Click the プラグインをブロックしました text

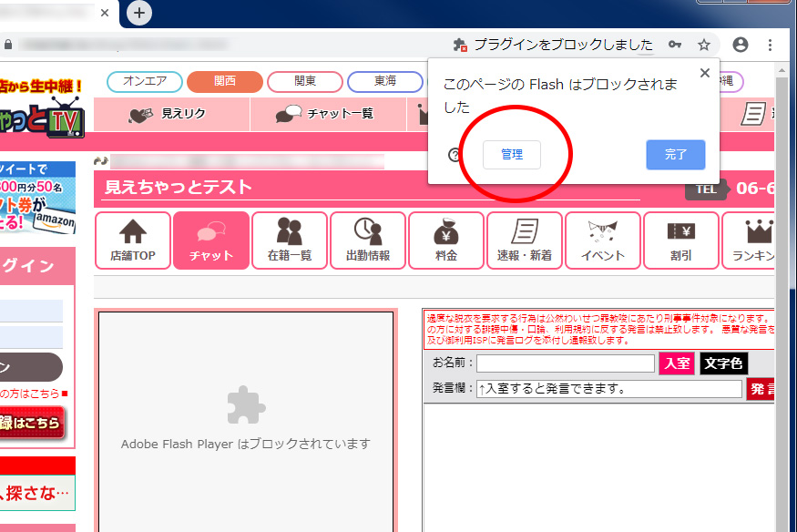tap(563, 45)
